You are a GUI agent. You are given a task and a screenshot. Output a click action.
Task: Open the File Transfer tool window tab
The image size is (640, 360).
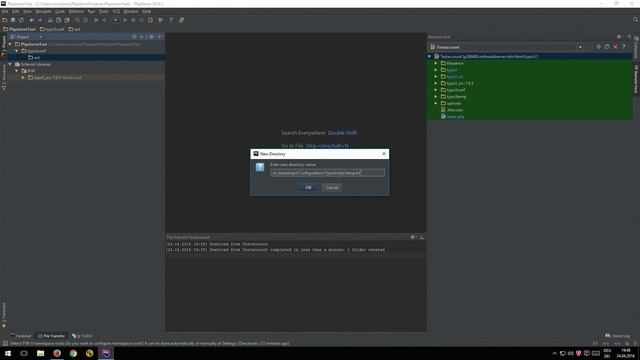click(x=51, y=336)
